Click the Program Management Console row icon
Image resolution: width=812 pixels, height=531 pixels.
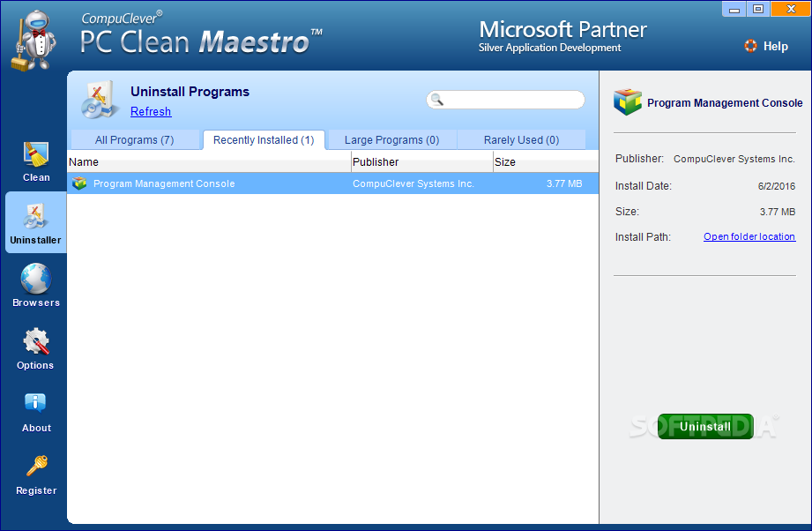(x=79, y=183)
